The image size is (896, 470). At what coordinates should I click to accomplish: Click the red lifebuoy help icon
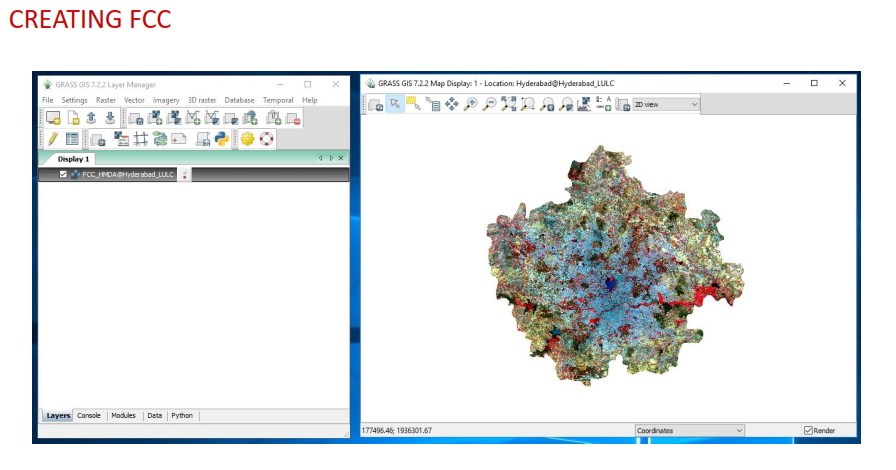pyautogui.click(x=266, y=139)
